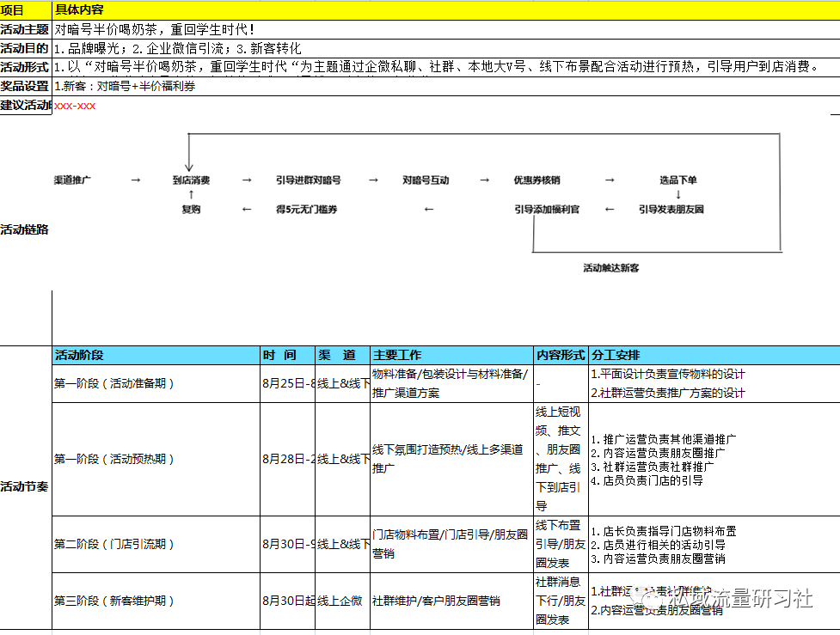The image size is (840, 635).
Task: Select the cell starting "物料准备/包装设计"
Action: click(451, 383)
